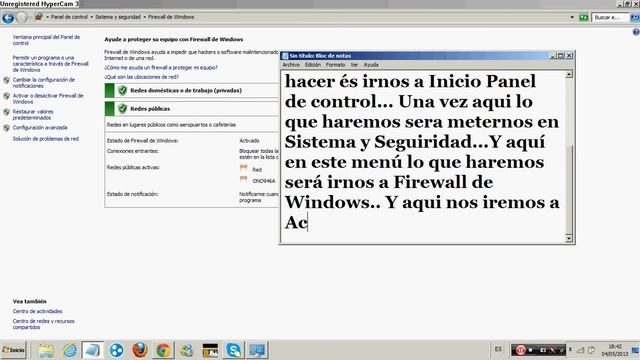
Task: Open Solución de problemas de red
Action: click(46, 139)
